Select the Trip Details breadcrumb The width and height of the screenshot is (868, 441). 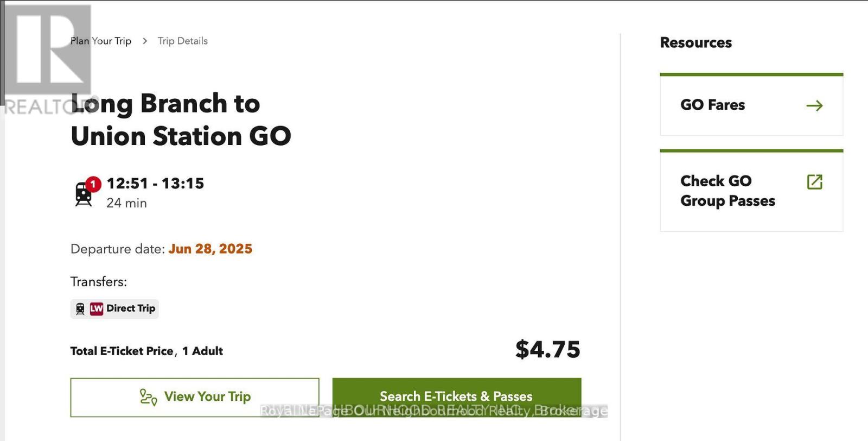click(x=182, y=41)
